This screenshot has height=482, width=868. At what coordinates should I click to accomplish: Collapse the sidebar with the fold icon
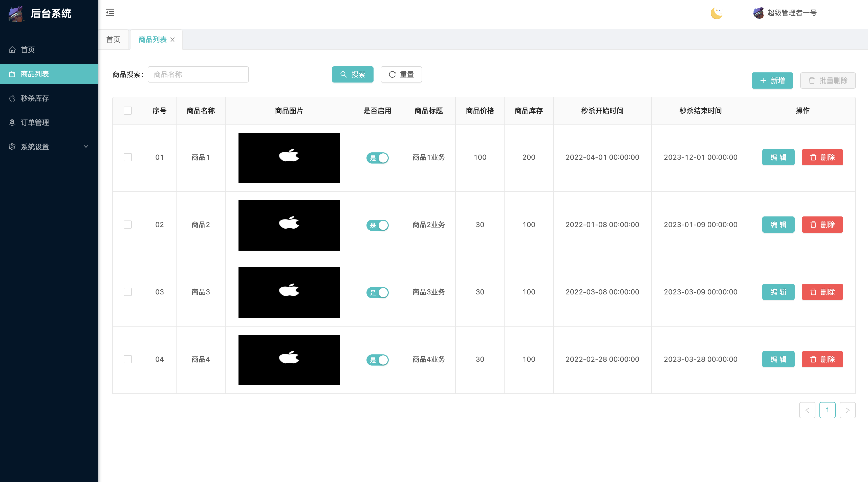(110, 12)
